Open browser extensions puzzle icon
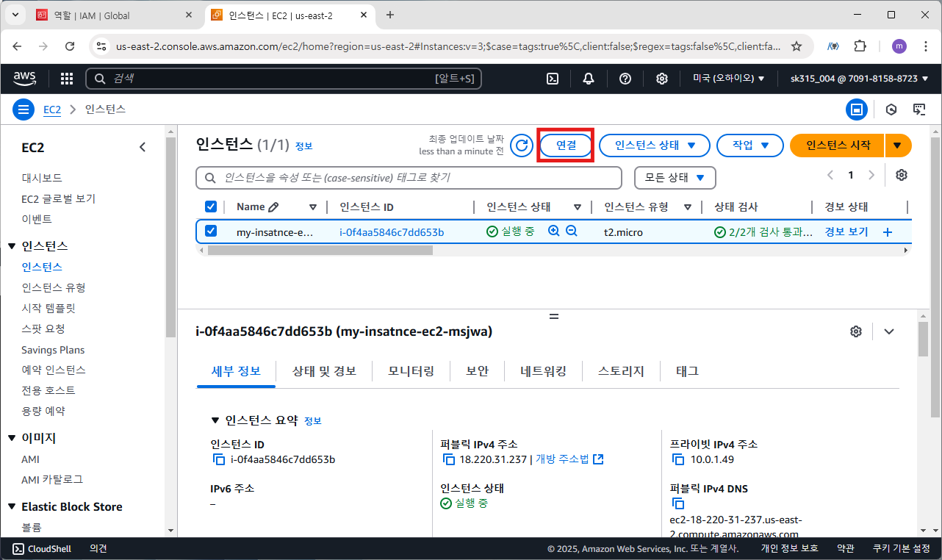The width and height of the screenshot is (942, 560). pyautogui.click(x=860, y=46)
